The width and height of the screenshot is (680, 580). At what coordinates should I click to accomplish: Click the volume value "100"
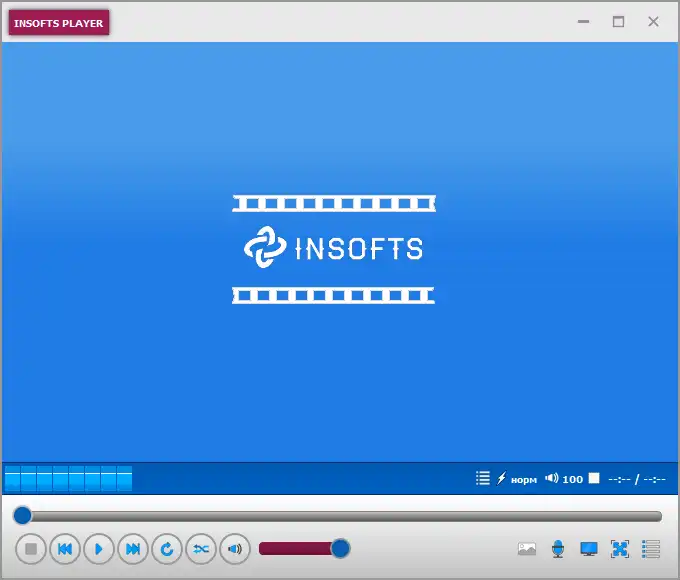572,479
